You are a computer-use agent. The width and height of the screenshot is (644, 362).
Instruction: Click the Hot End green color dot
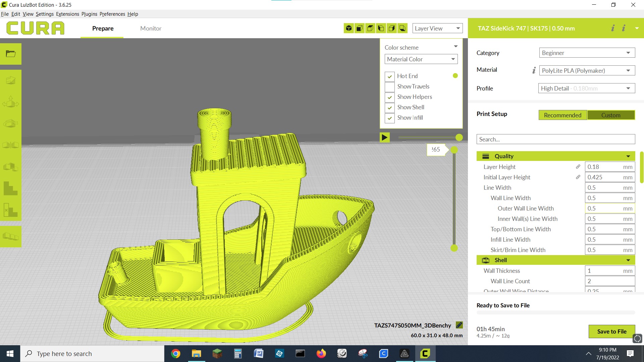(x=455, y=76)
